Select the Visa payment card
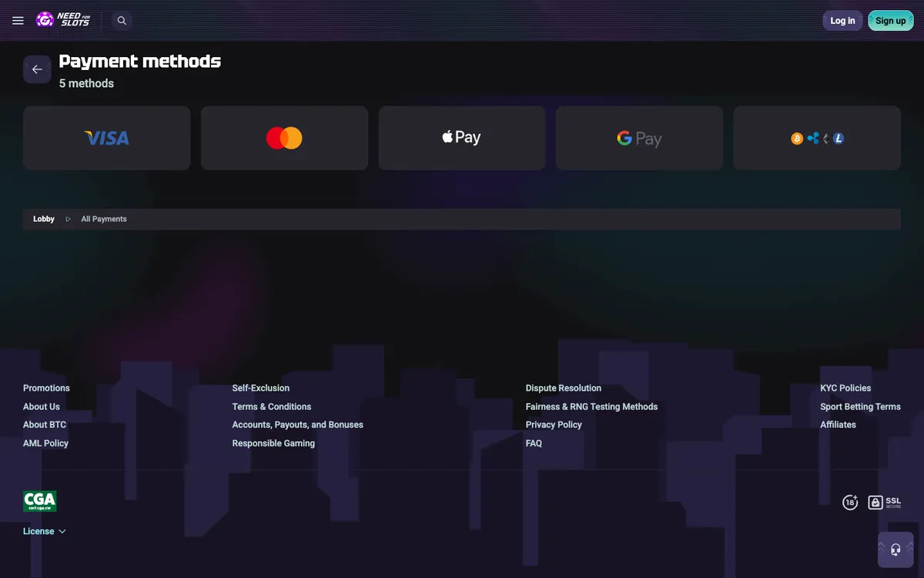Image resolution: width=924 pixels, height=578 pixels. click(x=107, y=138)
